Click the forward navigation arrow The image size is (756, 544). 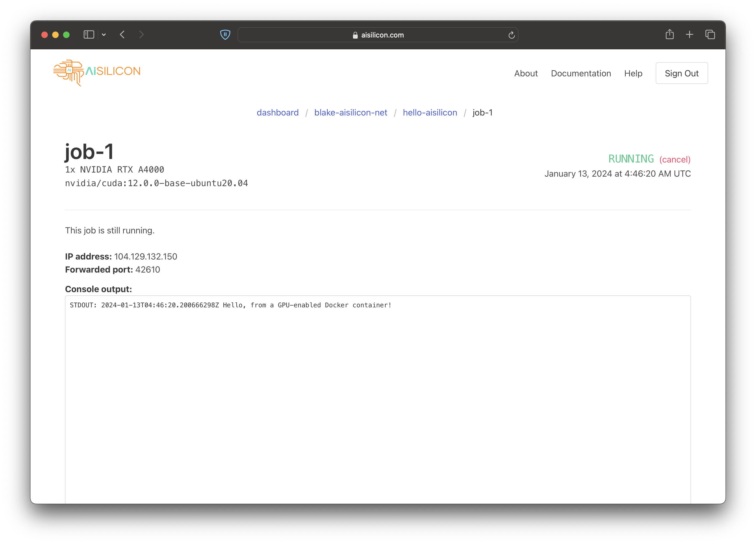[141, 35]
